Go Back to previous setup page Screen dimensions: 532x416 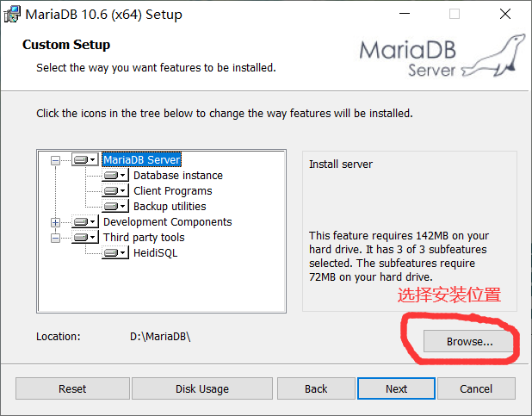pyautogui.click(x=316, y=388)
